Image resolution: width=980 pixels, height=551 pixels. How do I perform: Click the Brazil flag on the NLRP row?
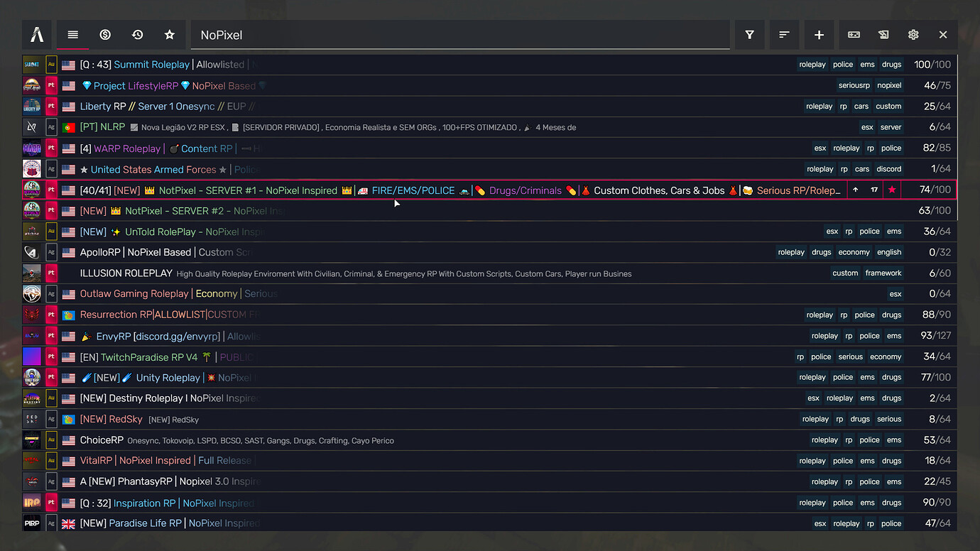point(67,127)
